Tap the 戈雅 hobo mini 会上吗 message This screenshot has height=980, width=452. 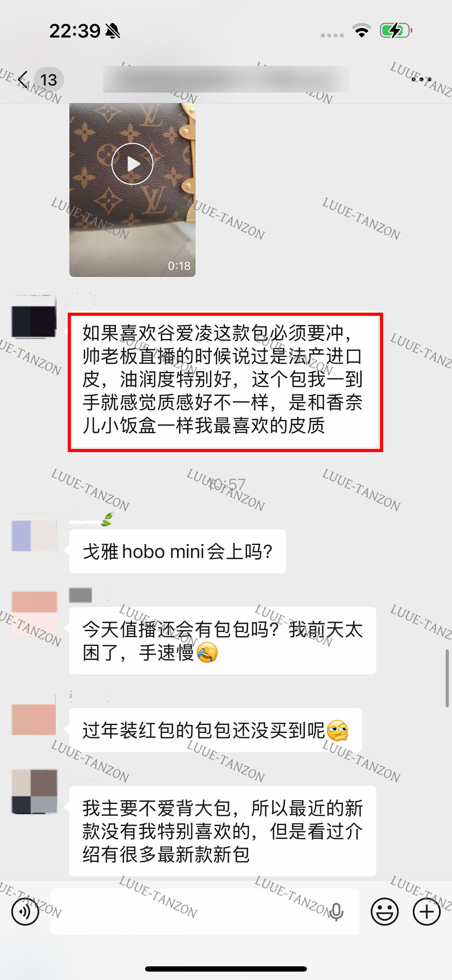(x=177, y=551)
